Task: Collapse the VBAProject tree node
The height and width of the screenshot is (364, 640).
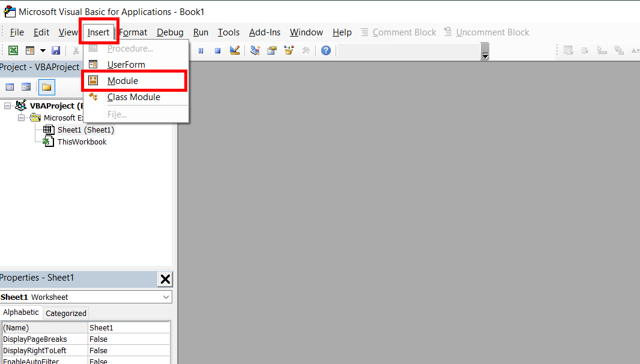Action: click(7, 106)
